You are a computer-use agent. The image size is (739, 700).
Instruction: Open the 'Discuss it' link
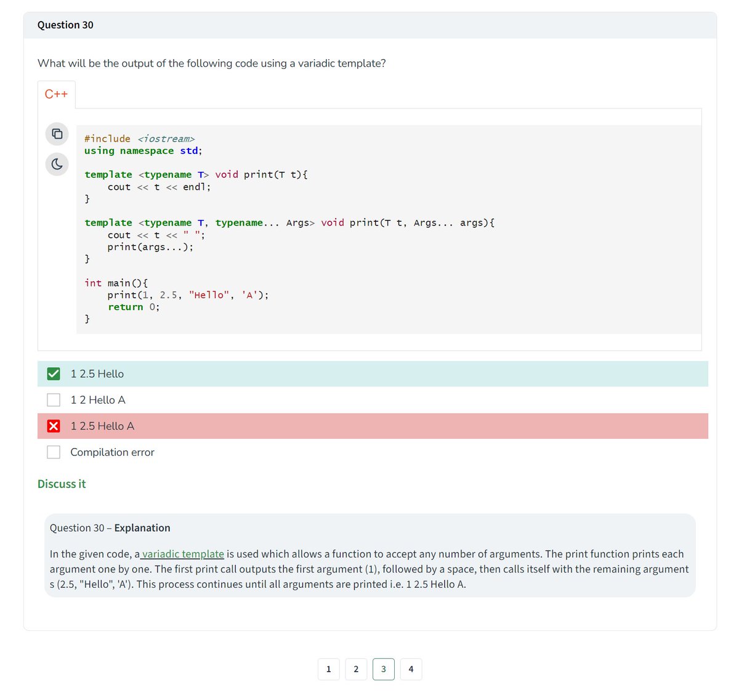click(x=62, y=484)
